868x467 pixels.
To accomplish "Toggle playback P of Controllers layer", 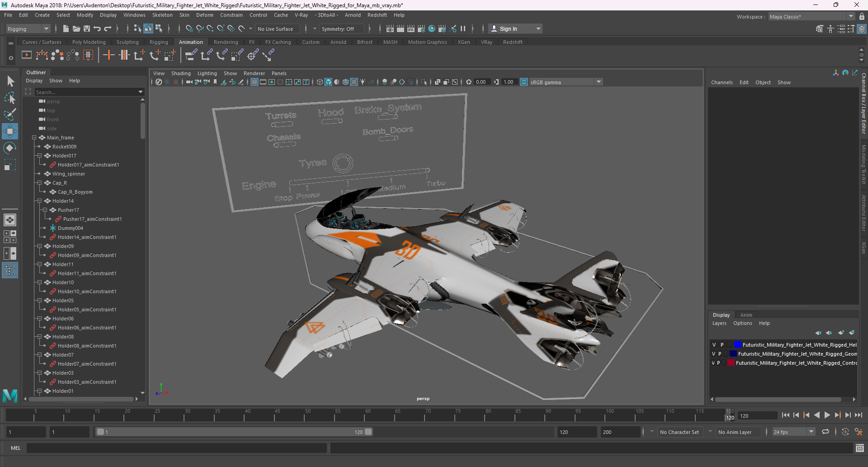I will tap(718, 363).
